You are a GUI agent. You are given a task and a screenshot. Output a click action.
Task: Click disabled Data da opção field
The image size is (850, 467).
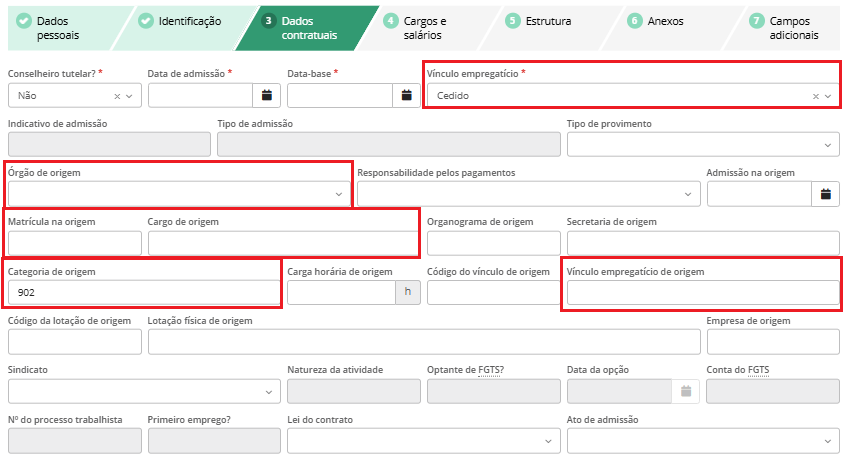(x=620, y=391)
